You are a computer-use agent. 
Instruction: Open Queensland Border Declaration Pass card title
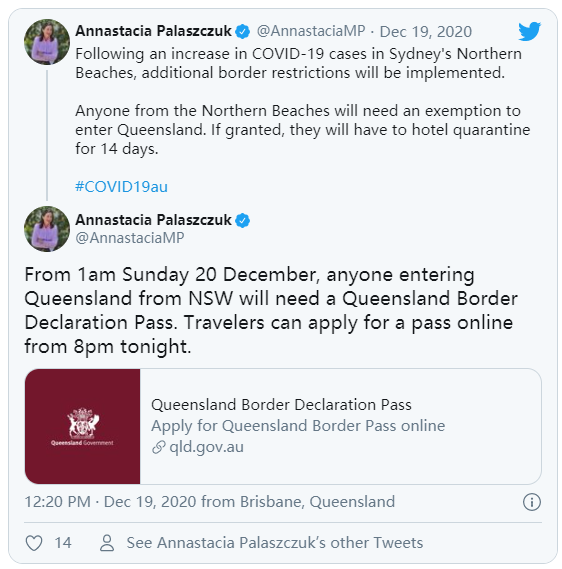click(281, 405)
